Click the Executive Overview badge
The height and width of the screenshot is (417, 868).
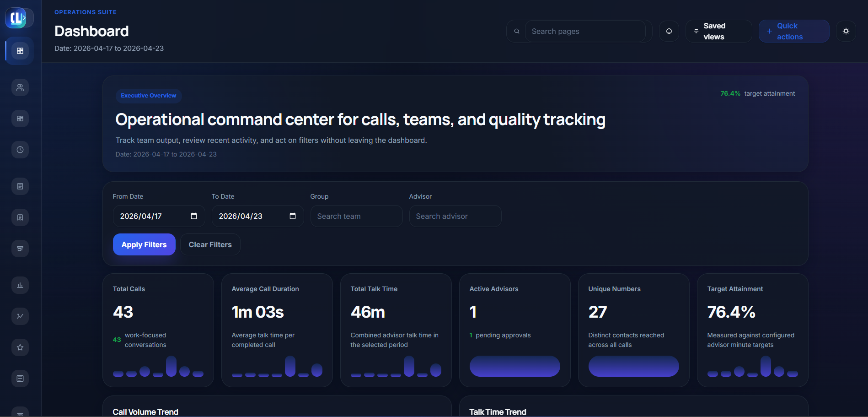149,96
